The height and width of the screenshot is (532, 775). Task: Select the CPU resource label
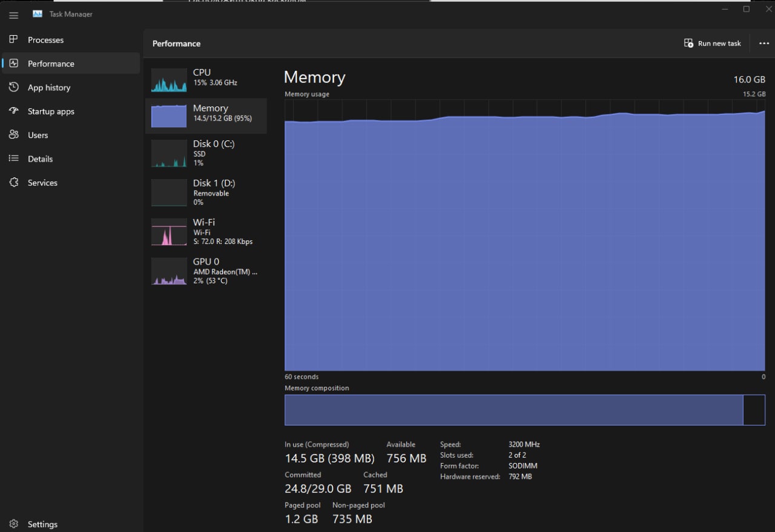(x=202, y=72)
